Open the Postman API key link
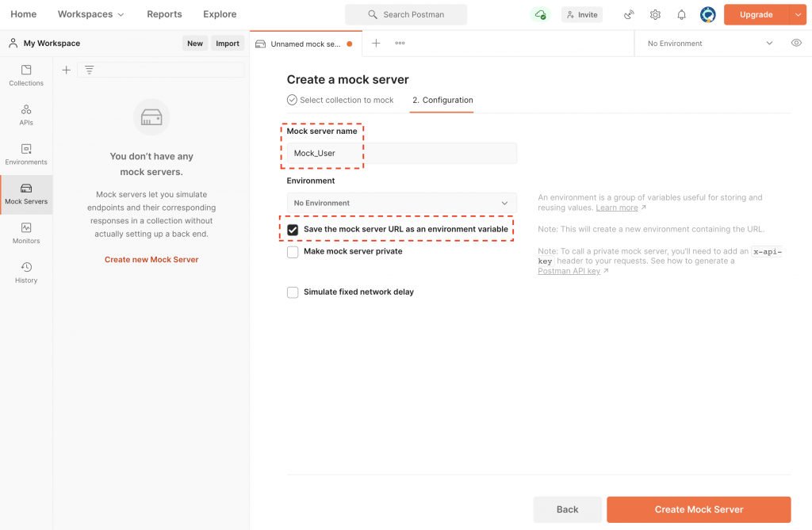812x530 pixels. coord(569,271)
